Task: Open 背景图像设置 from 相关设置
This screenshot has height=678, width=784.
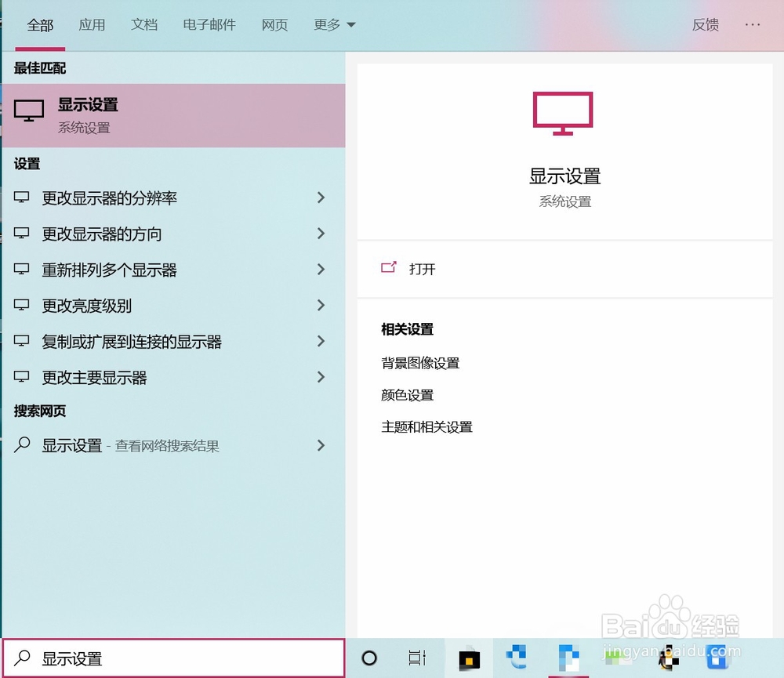Action: coord(419,363)
